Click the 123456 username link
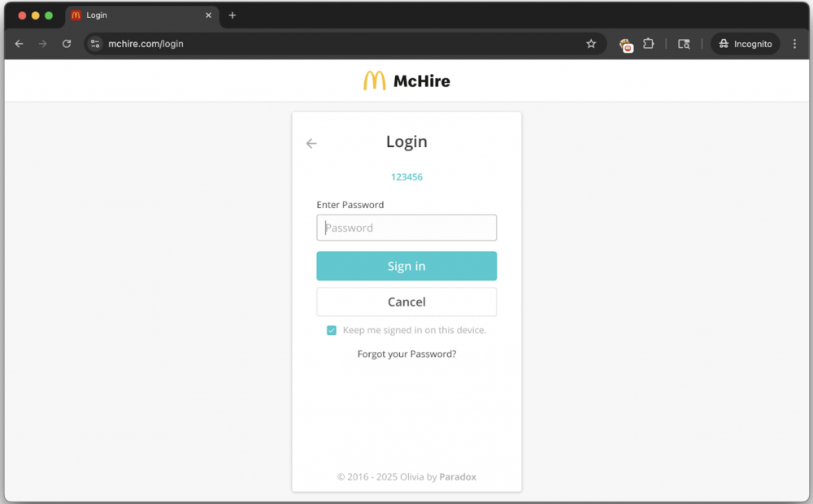Viewport: 813px width, 504px height. coord(406,177)
